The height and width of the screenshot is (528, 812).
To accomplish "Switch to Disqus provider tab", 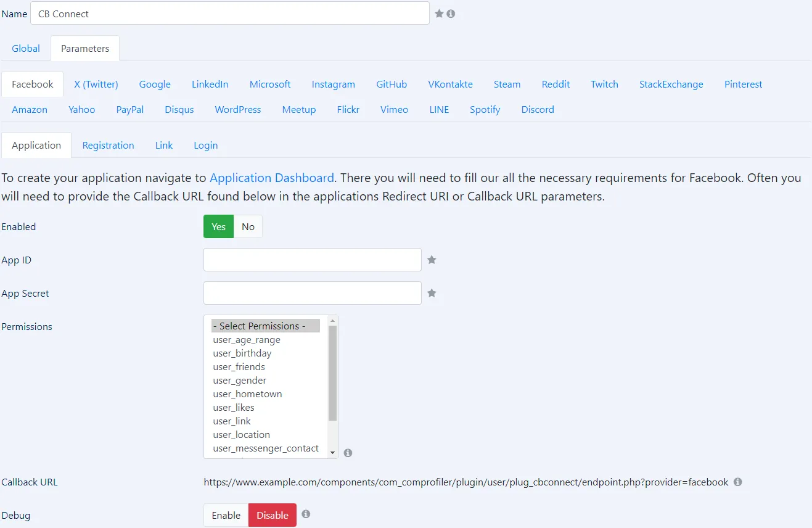I will point(179,109).
